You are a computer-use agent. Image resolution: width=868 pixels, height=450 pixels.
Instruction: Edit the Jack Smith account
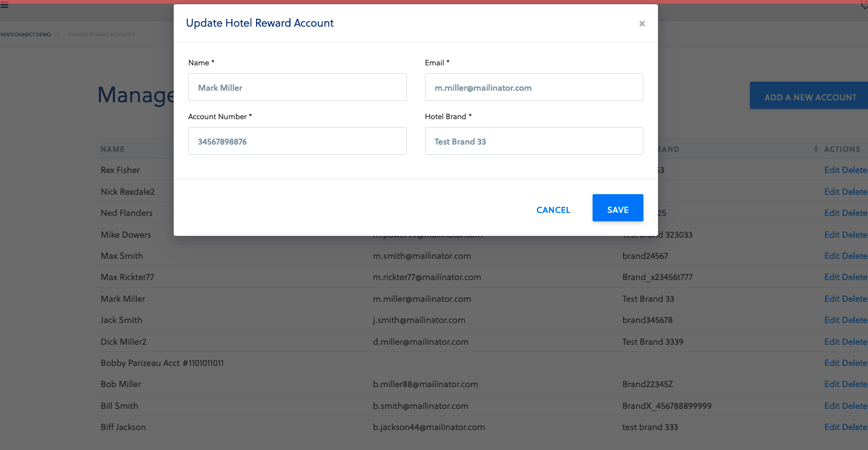pyautogui.click(x=832, y=320)
